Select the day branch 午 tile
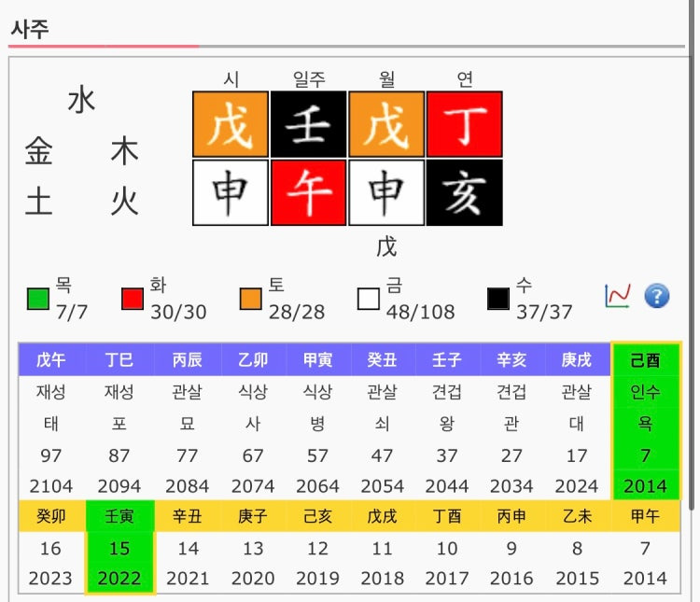The height and width of the screenshot is (602, 700). [x=309, y=193]
